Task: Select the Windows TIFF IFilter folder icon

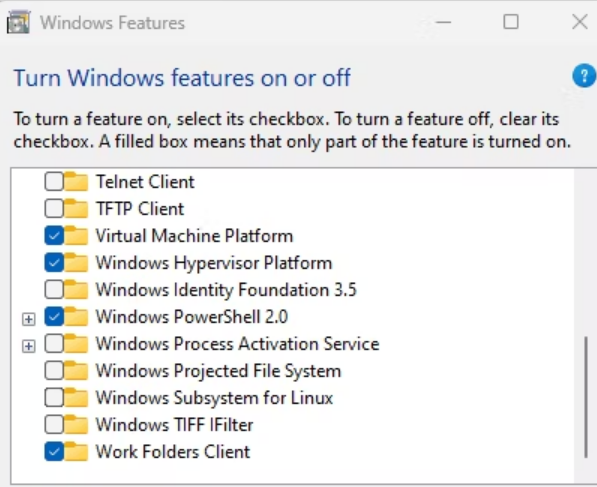Action: coord(76,425)
